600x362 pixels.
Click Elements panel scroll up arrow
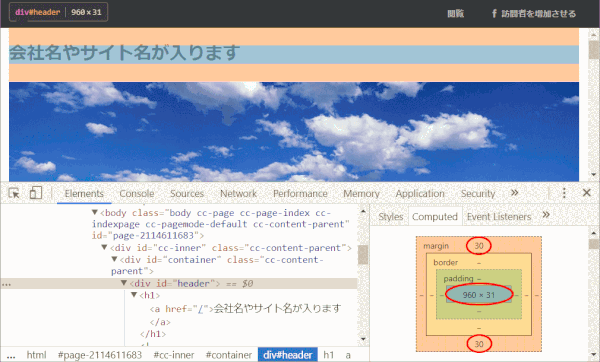(363, 211)
